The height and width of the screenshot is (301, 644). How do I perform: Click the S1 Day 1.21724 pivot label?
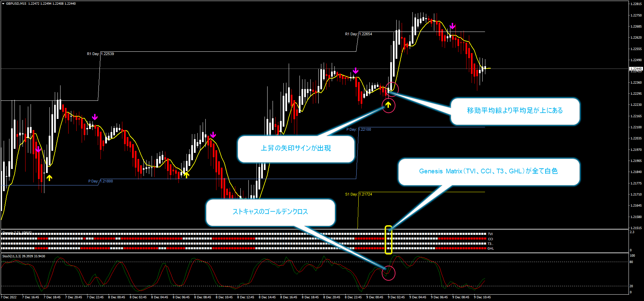pos(358,194)
